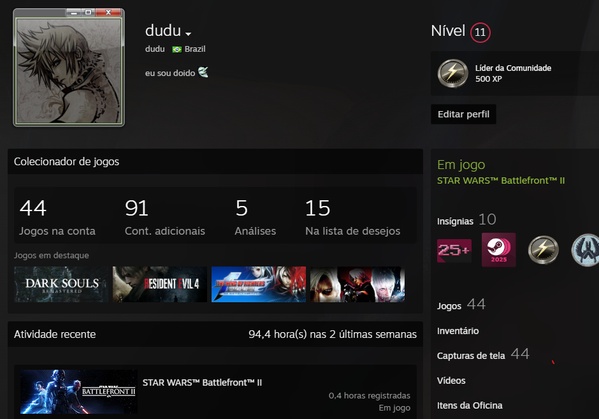This screenshot has width=599, height=419.
Task: Click the lightning bolt badge under Insígnias
Action: pos(543,250)
